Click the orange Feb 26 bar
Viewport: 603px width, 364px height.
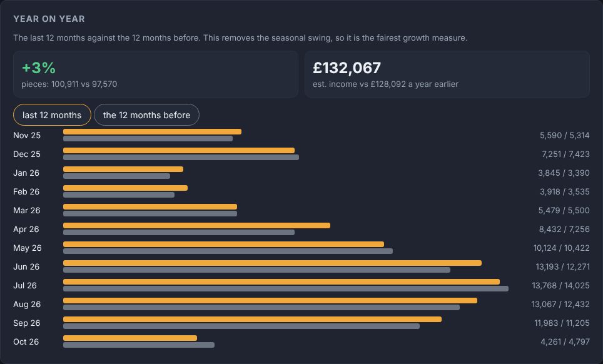click(x=125, y=188)
